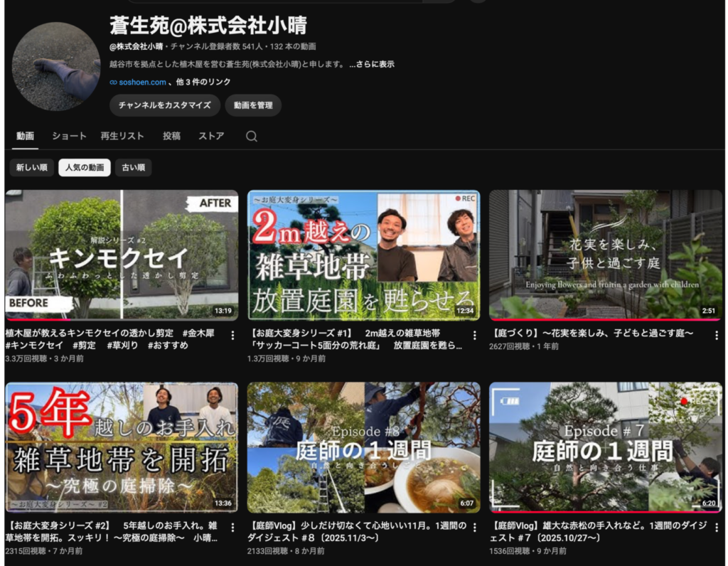The width and height of the screenshot is (728, 566).
Task: Open the Episode #7 庭師の1週間 thumbnail
Action: click(606, 447)
